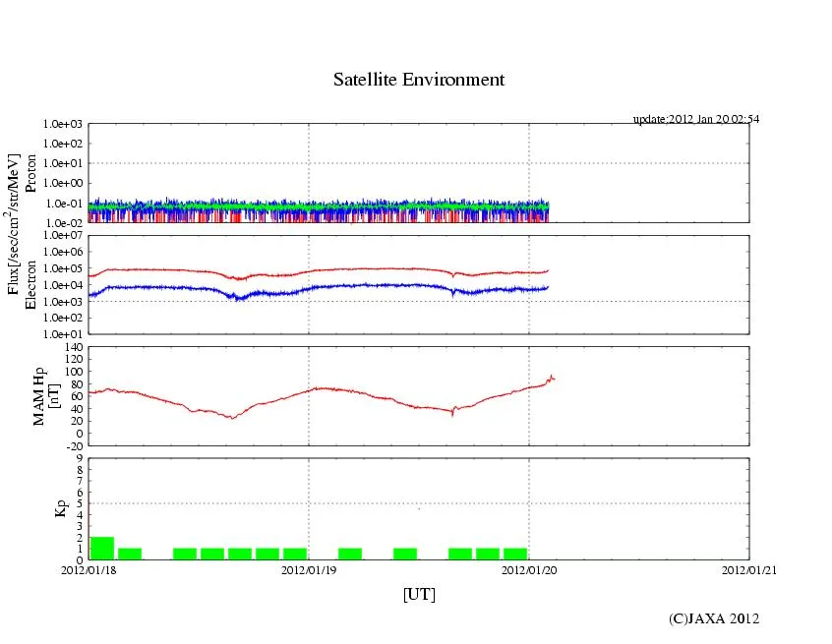
Task: Select the 2012/01/19 date label
Action: (309, 569)
